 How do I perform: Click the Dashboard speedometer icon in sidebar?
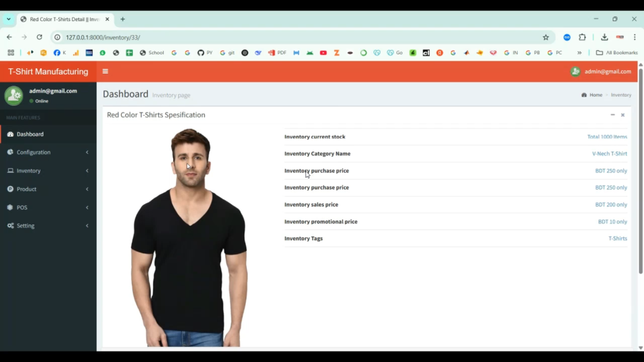[10, 134]
